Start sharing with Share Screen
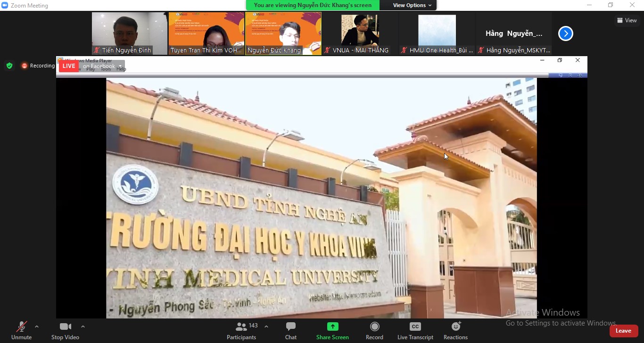Viewport: 644px width, 343px height. pyautogui.click(x=332, y=331)
